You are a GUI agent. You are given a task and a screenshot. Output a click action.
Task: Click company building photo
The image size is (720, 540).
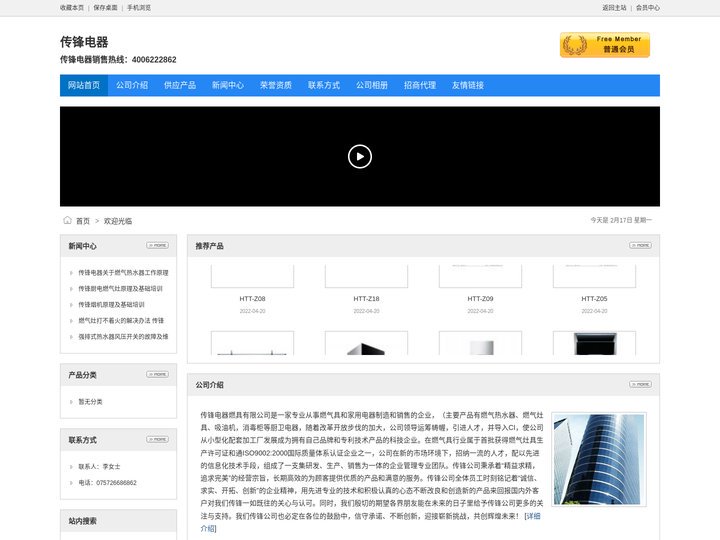click(599, 459)
